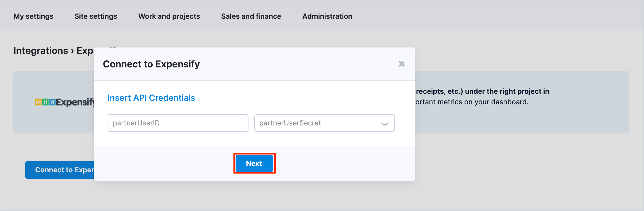
Task: Click the Next button
Action: pyautogui.click(x=254, y=163)
